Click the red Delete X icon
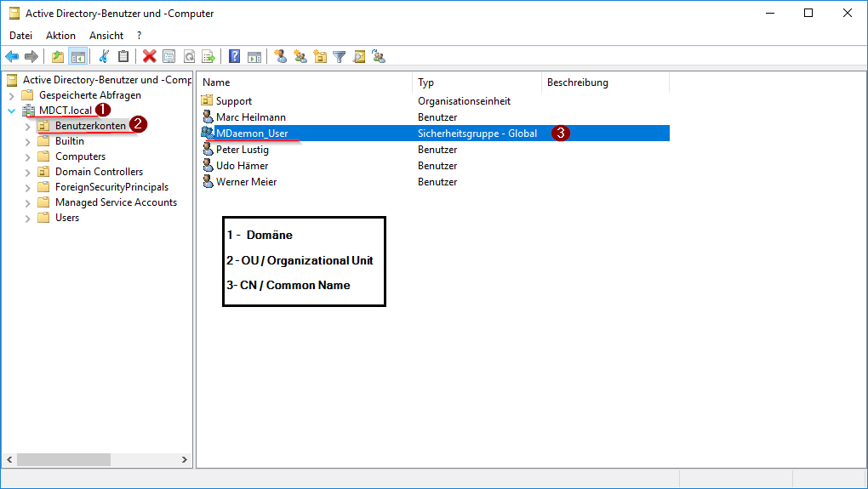 tap(150, 57)
